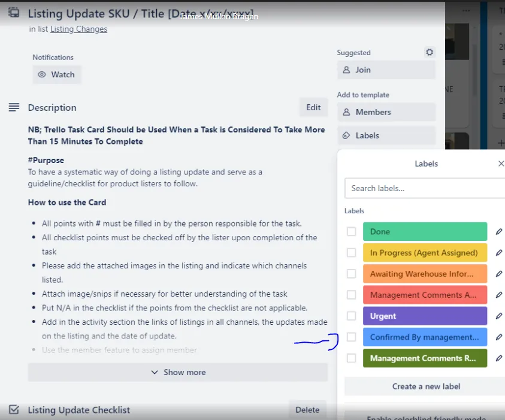
Task: Edit the red Management Comments A... label pencil
Action: point(499,295)
